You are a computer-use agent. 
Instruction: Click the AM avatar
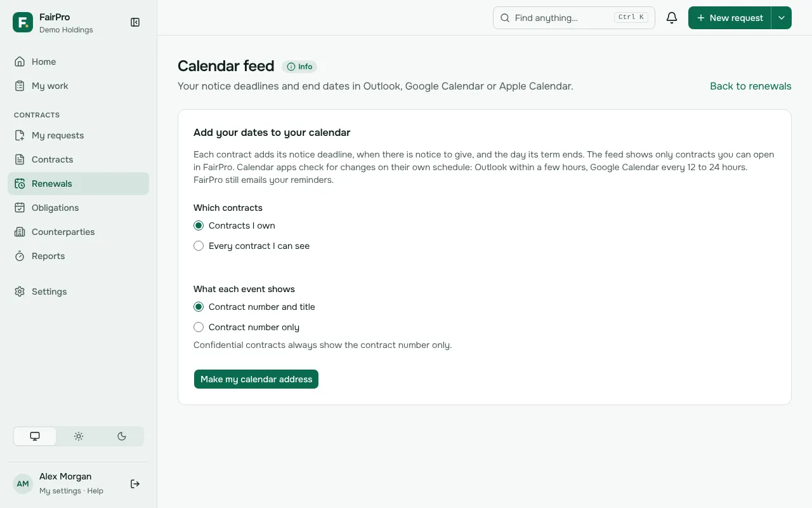pos(23,484)
